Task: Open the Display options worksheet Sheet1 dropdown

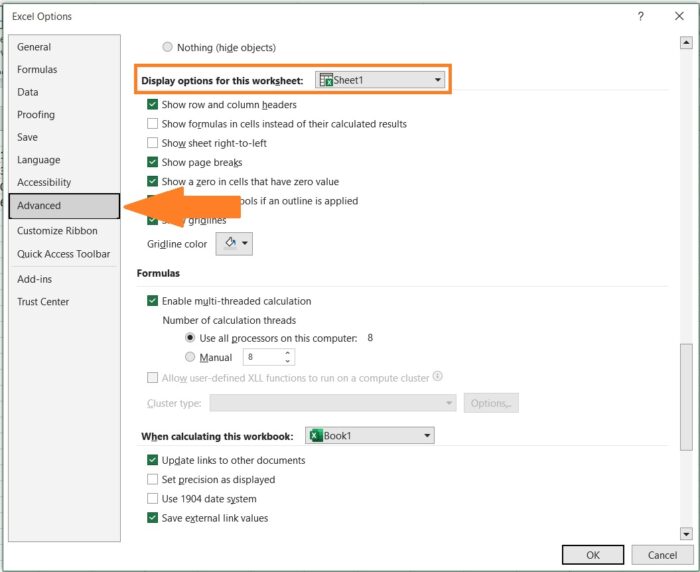Action: [x=380, y=80]
